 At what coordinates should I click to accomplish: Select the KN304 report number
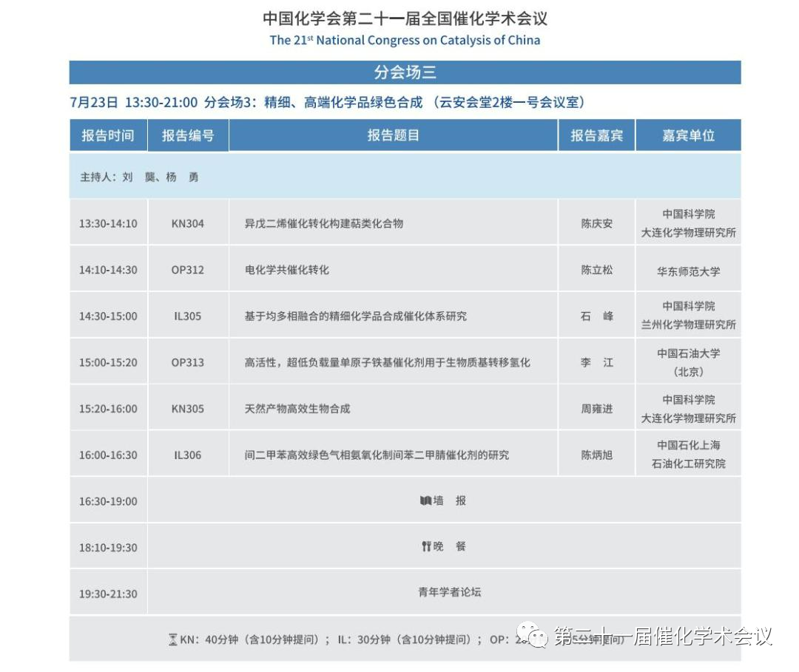pyautogui.click(x=187, y=223)
